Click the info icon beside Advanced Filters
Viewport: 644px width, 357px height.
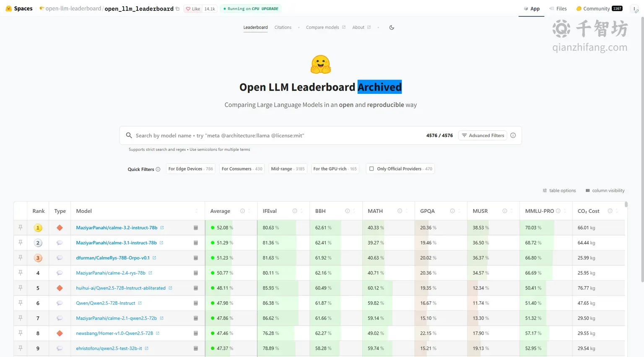pos(513,135)
